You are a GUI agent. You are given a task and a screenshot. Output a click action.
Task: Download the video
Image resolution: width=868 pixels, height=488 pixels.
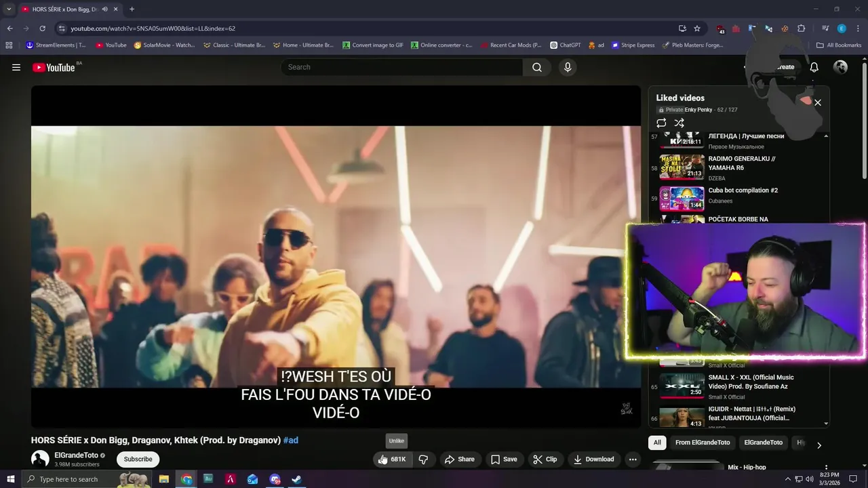pos(593,460)
